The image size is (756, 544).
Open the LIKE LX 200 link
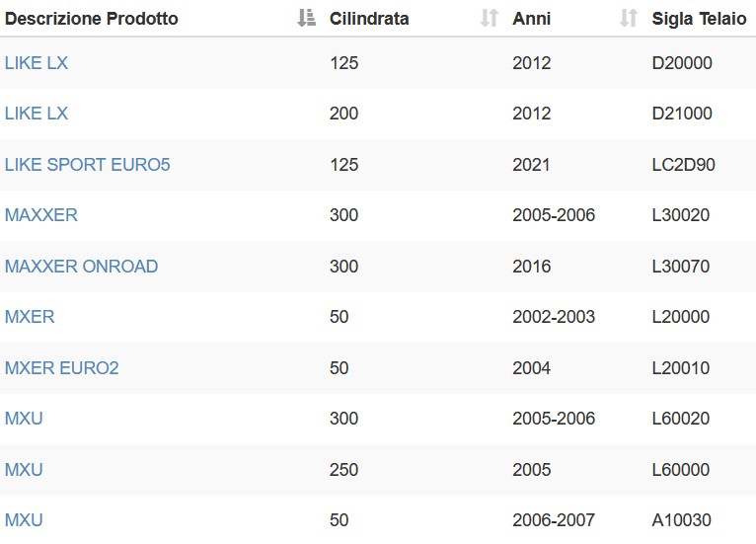37,114
